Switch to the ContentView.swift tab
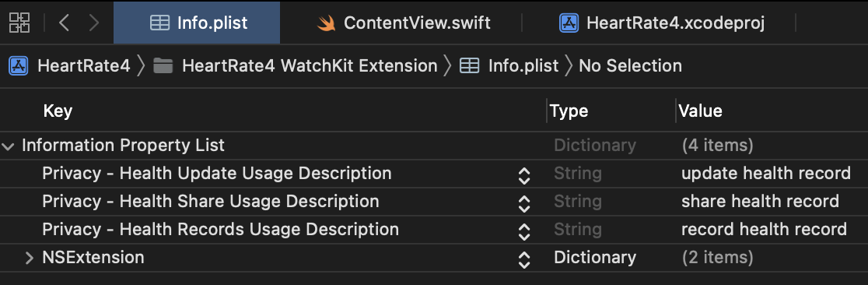The height and width of the screenshot is (285, 868). pos(404,23)
